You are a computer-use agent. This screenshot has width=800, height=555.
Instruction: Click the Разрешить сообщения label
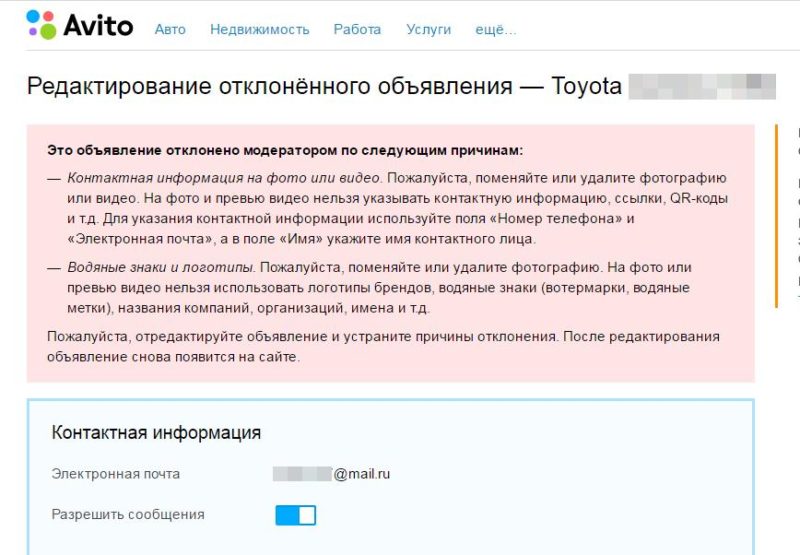tap(128, 515)
